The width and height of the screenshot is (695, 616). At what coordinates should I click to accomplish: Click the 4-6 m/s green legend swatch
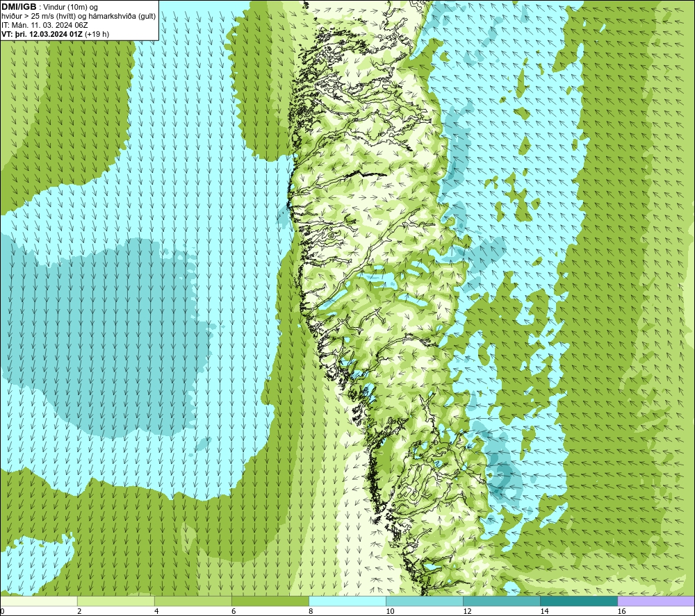click(193, 601)
